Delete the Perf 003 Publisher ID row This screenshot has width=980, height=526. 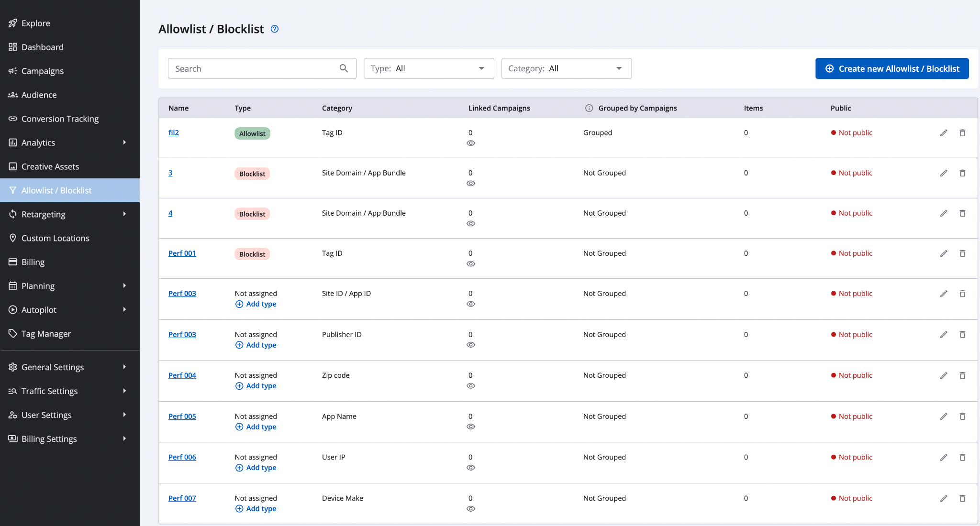pos(962,335)
